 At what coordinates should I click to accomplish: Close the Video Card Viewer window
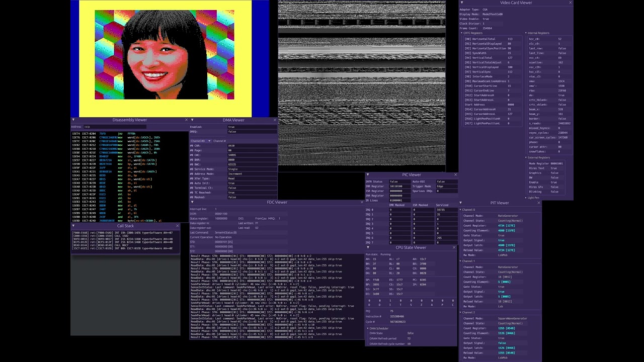tap(570, 3)
